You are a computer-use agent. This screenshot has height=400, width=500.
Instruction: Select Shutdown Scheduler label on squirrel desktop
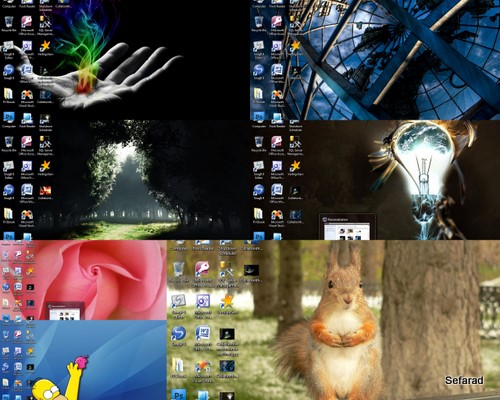point(227,251)
